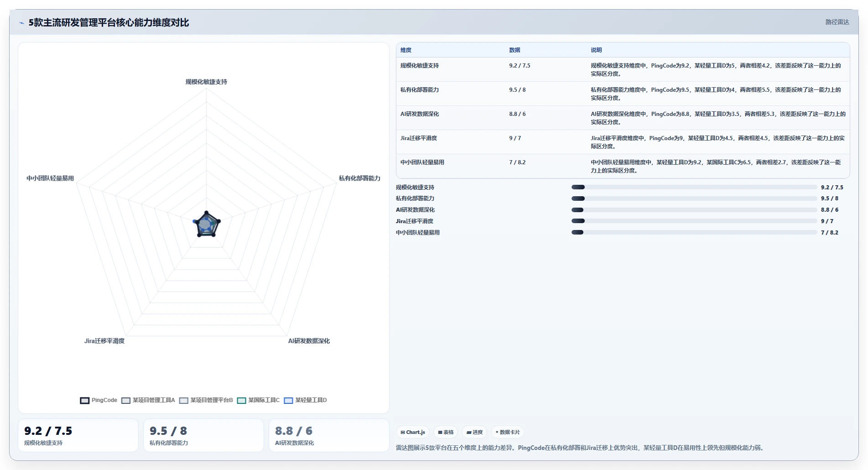
Task: Open the 9.2 / 7.5 规模化敏捷支持 data card
Action: point(78,435)
